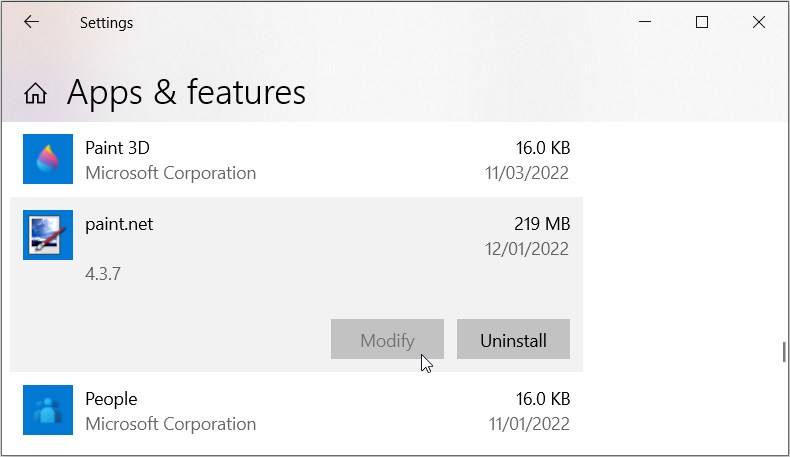
Task: Click the back arrow in Settings
Action: pyautogui.click(x=32, y=22)
